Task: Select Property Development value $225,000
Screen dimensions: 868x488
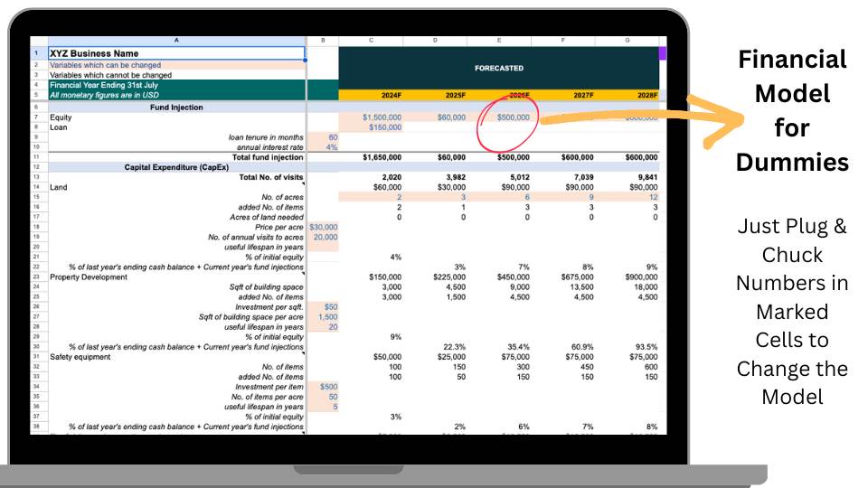Action: (449, 277)
